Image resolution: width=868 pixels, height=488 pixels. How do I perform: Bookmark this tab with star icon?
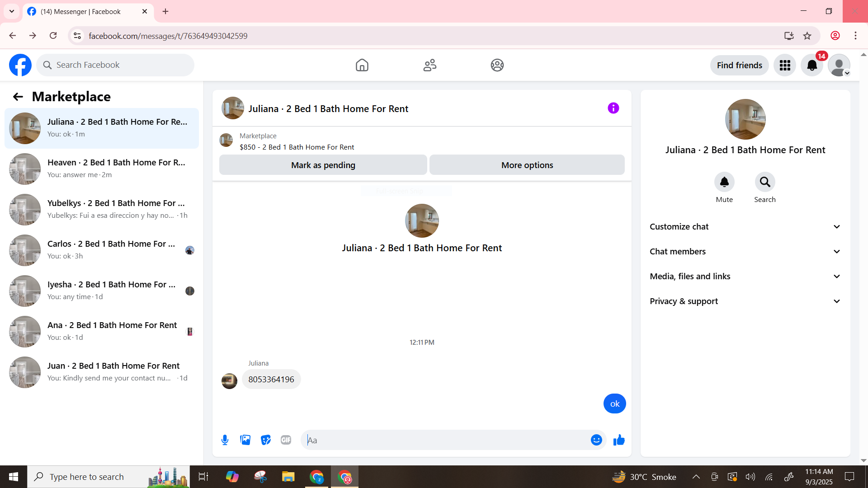[x=807, y=36]
